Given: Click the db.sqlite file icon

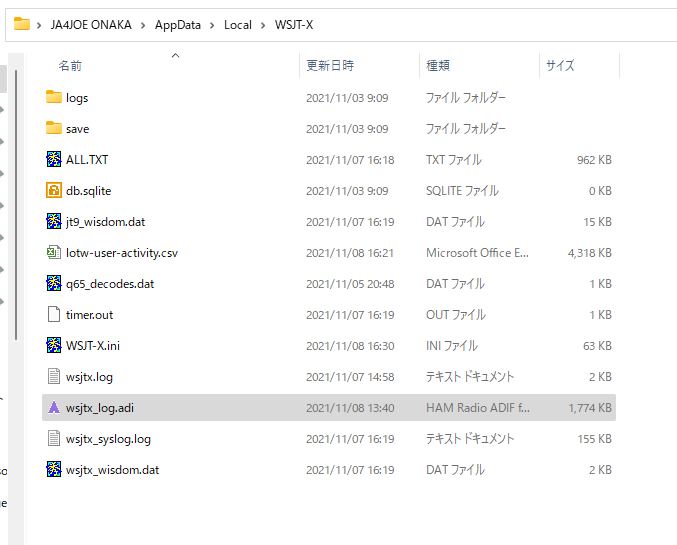Looking at the screenshot, I should pyautogui.click(x=54, y=190).
